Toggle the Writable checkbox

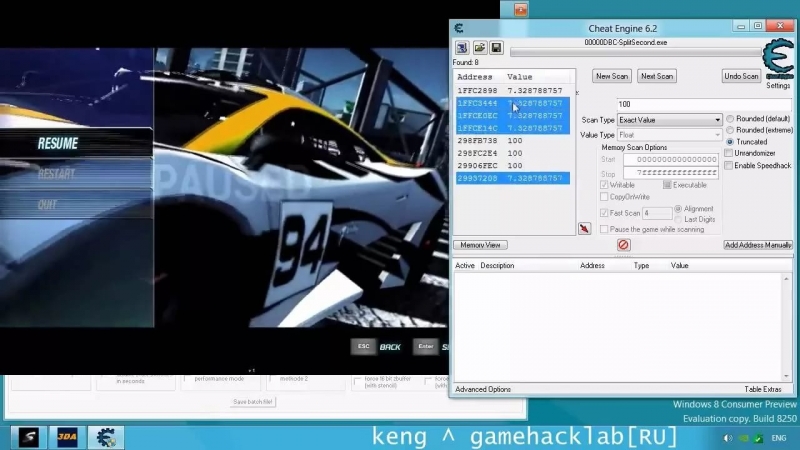(x=604, y=185)
